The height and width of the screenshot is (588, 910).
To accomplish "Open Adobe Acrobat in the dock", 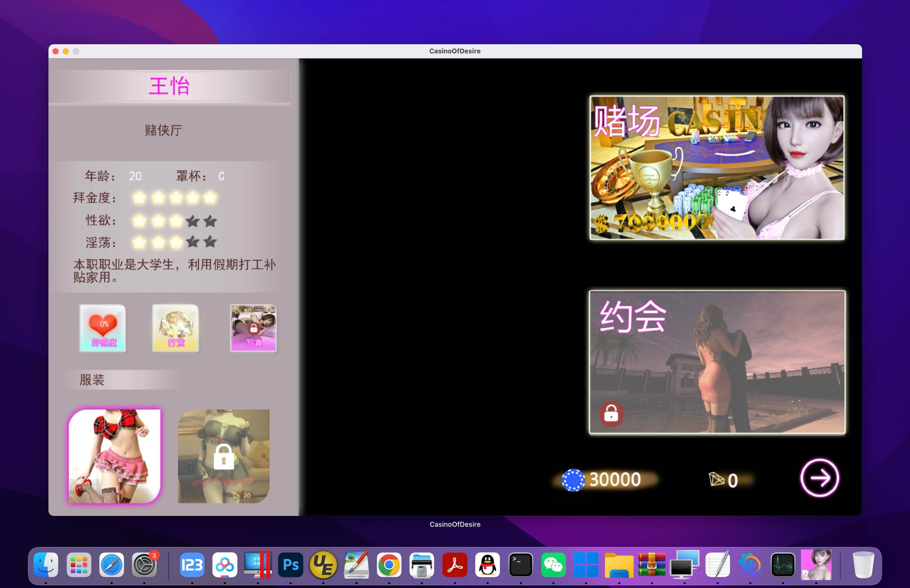I will pyautogui.click(x=455, y=564).
